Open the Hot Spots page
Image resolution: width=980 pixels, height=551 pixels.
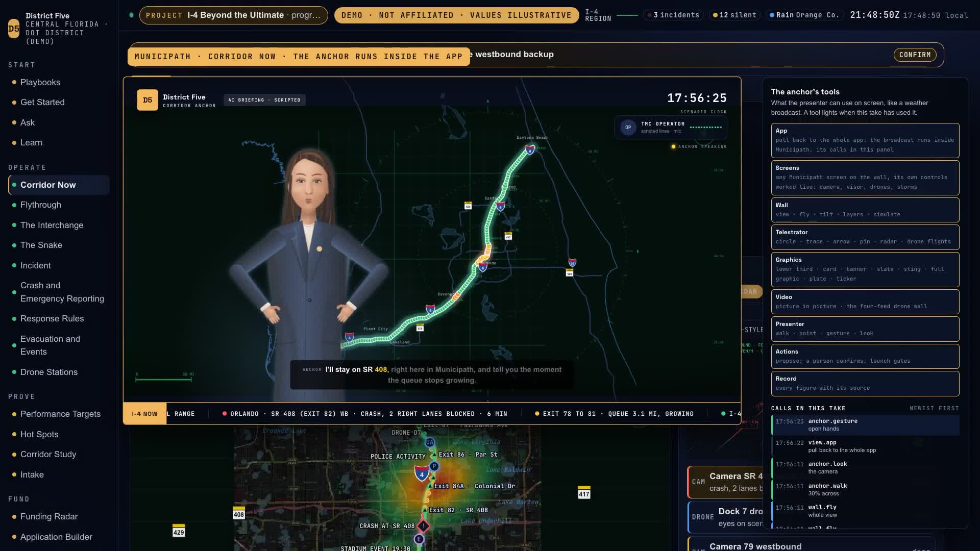click(x=39, y=434)
